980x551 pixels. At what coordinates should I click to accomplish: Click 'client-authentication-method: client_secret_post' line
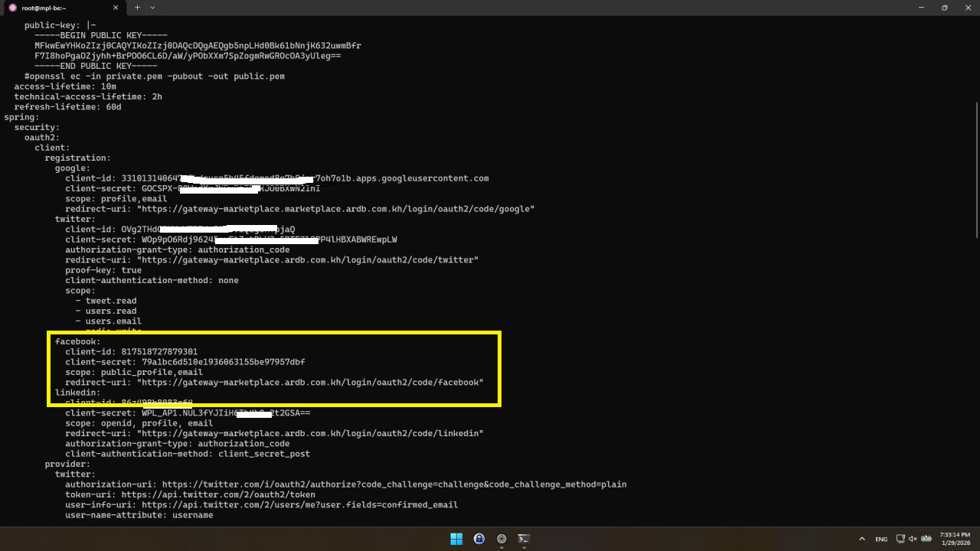[x=188, y=454]
